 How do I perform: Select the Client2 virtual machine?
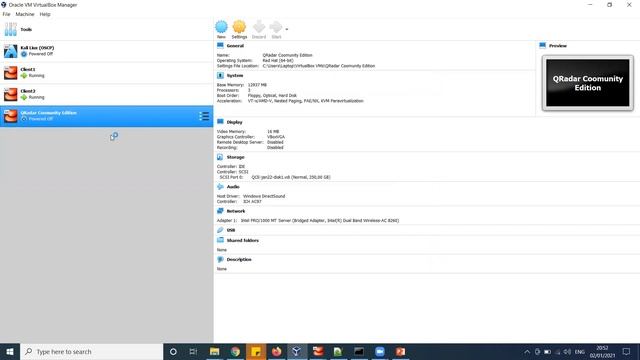coord(107,94)
